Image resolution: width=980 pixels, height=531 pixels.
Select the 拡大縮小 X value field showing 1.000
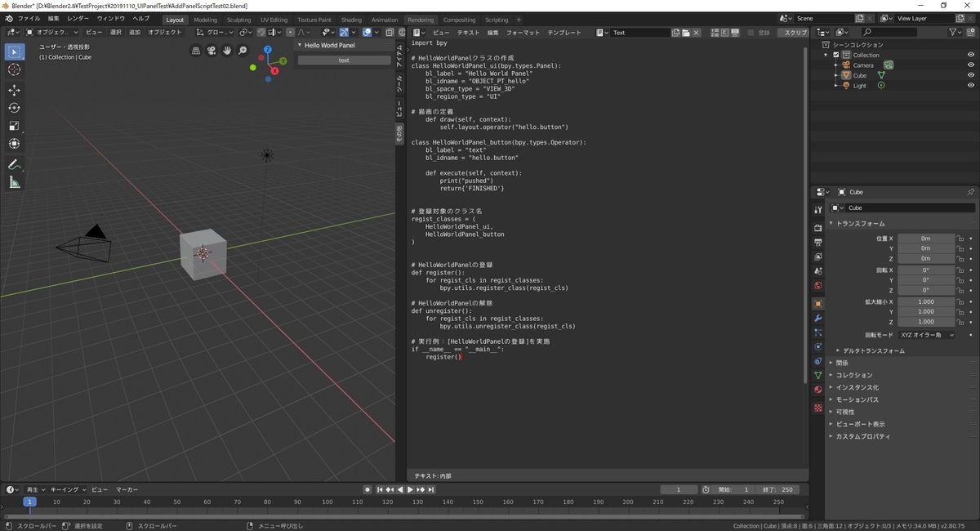coord(925,301)
